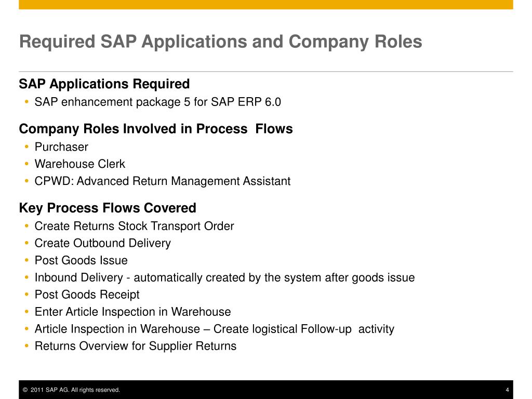Click the slide title 'Required SAP Applications and Company Roles'
This screenshot has height=399, width=532.
click(x=220, y=42)
